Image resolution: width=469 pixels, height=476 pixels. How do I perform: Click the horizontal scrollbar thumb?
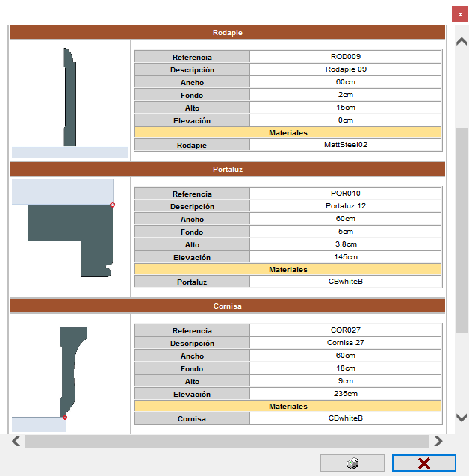pos(226,441)
